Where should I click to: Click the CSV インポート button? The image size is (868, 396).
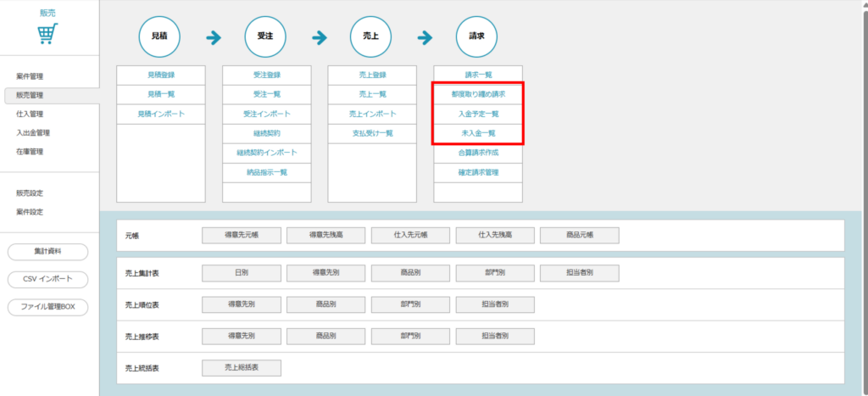coord(47,279)
